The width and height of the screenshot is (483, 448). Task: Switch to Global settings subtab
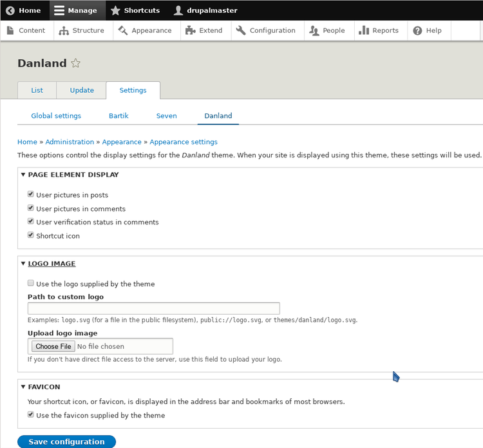coord(56,116)
